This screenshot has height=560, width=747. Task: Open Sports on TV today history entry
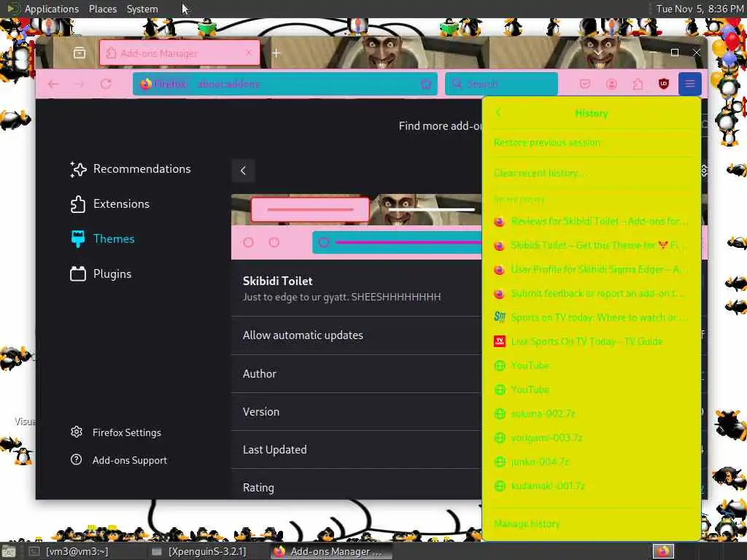(x=591, y=317)
